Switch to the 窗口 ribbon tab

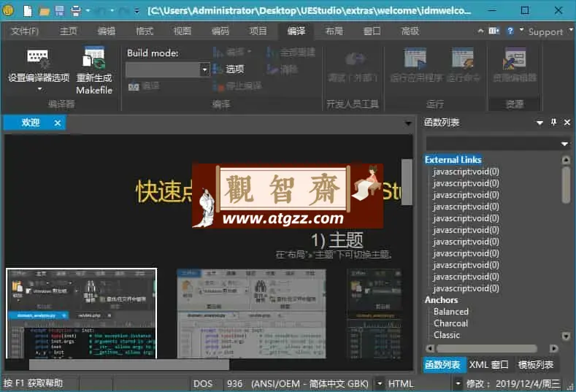pos(372,31)
